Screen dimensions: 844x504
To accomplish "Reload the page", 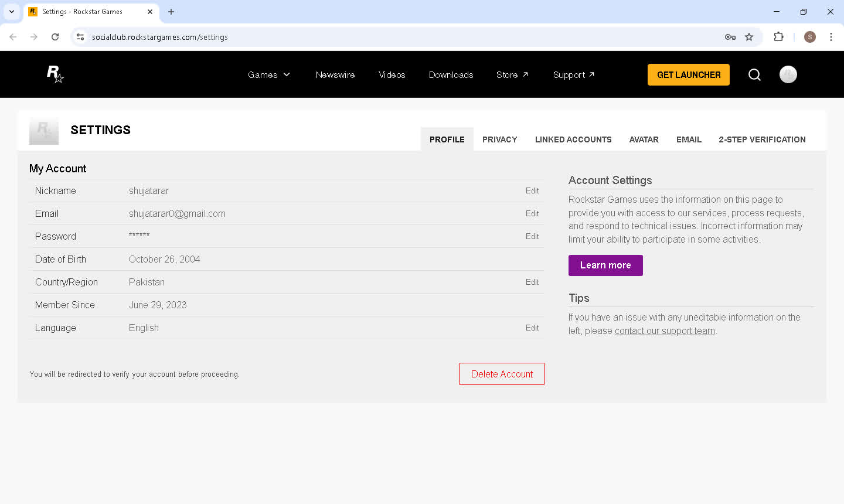I will pyautogui.click(x=55, y=37).
